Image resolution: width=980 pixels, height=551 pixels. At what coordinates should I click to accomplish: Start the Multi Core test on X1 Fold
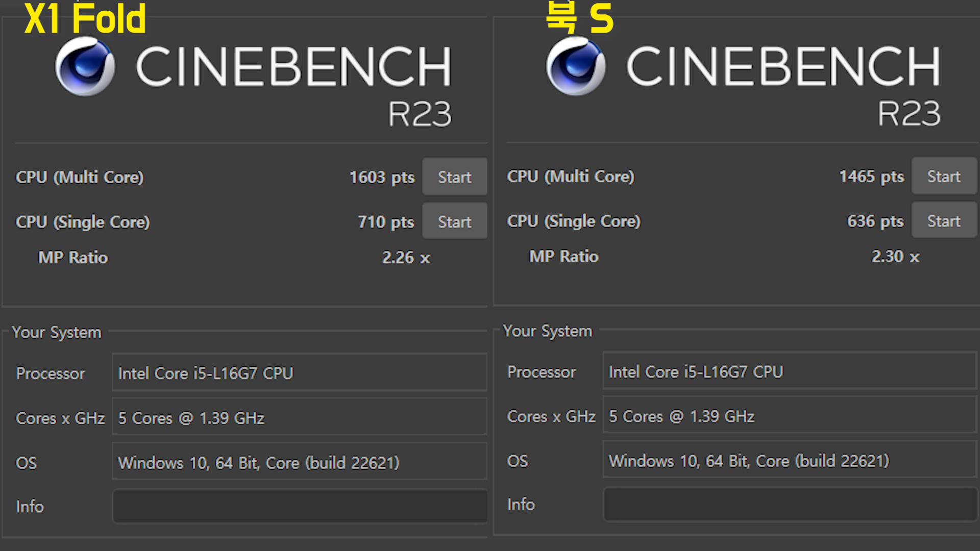(454, 177)
